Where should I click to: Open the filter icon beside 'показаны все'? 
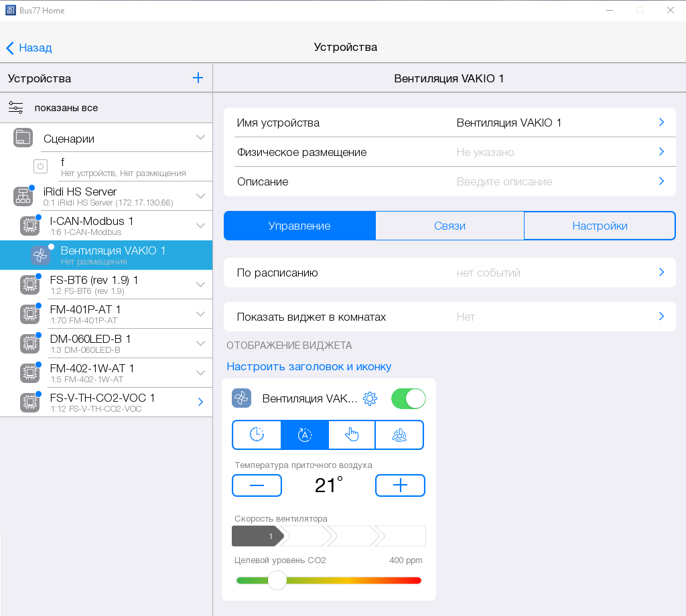pos(16,108)
